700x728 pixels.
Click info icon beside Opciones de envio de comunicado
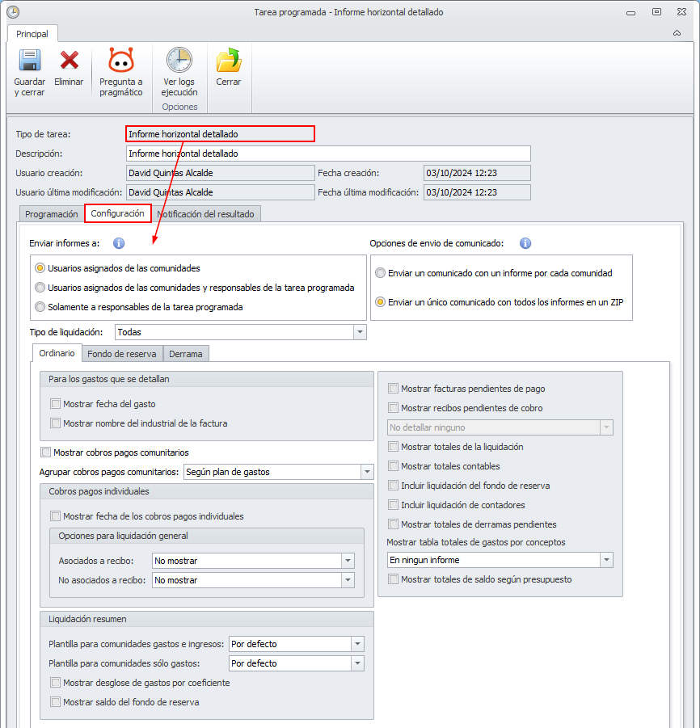(525, 243)
